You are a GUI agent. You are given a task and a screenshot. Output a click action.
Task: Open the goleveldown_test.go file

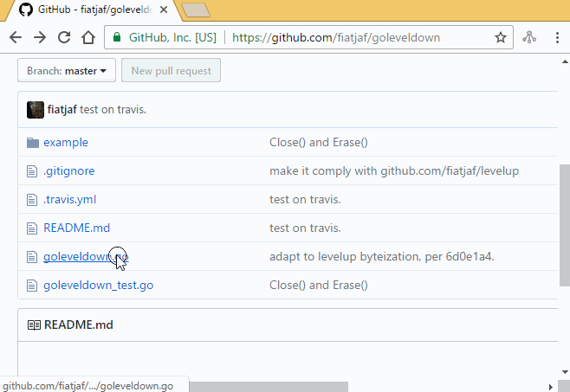point(99,286)
